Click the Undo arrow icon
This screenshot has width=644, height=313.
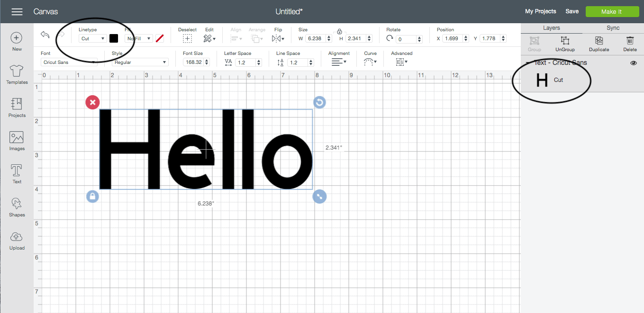[x=45, y=35]
